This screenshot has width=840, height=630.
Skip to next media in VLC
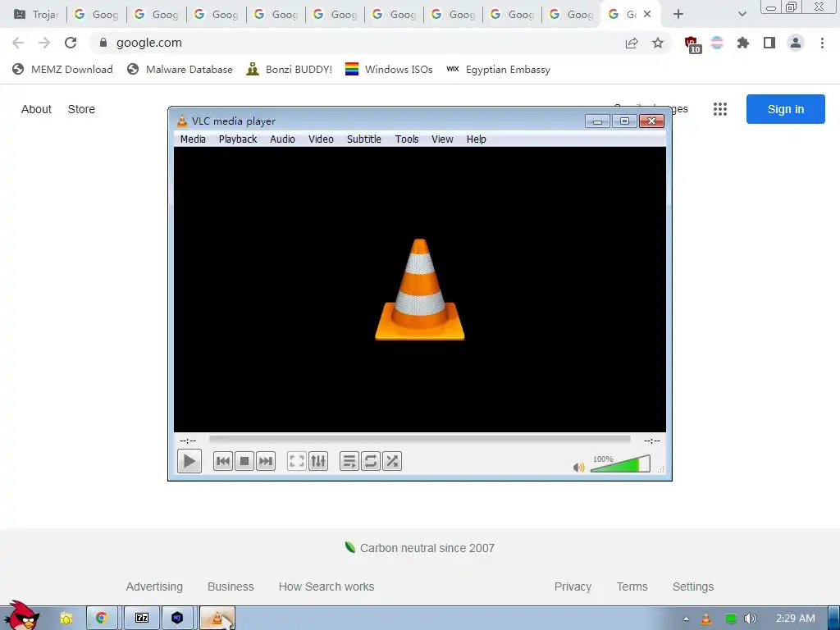pos(266,461)
